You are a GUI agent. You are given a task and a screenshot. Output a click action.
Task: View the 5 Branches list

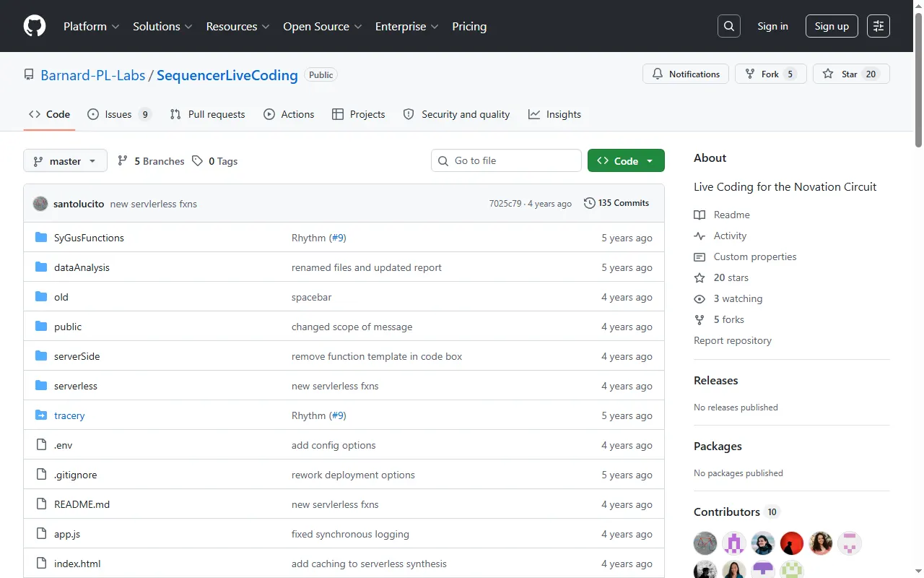(x=151, y=161)
